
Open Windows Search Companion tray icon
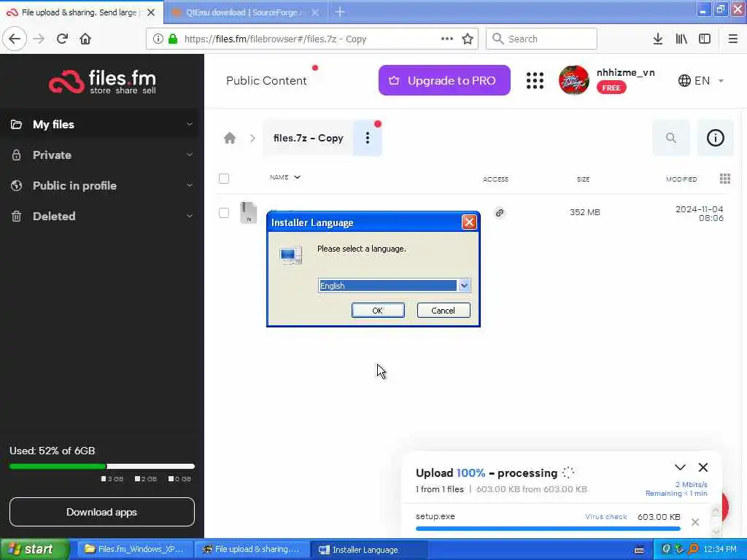coord(693,549)
